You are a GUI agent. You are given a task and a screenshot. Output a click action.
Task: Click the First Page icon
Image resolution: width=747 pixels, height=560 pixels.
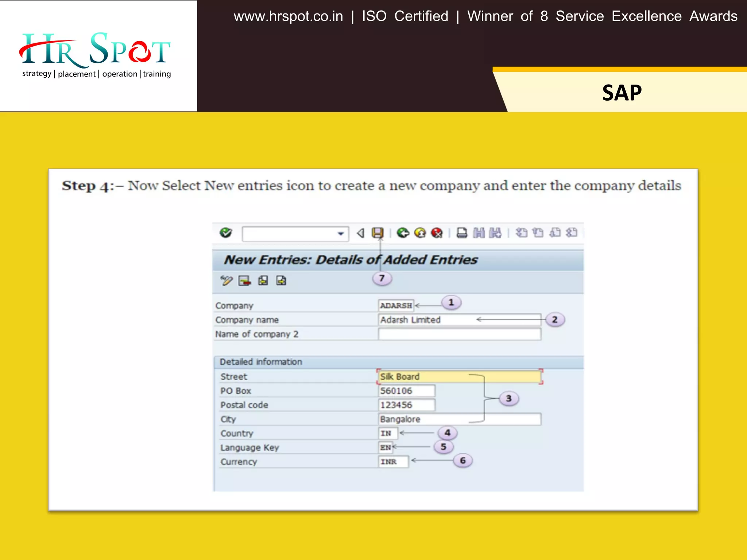coord(522,233)
